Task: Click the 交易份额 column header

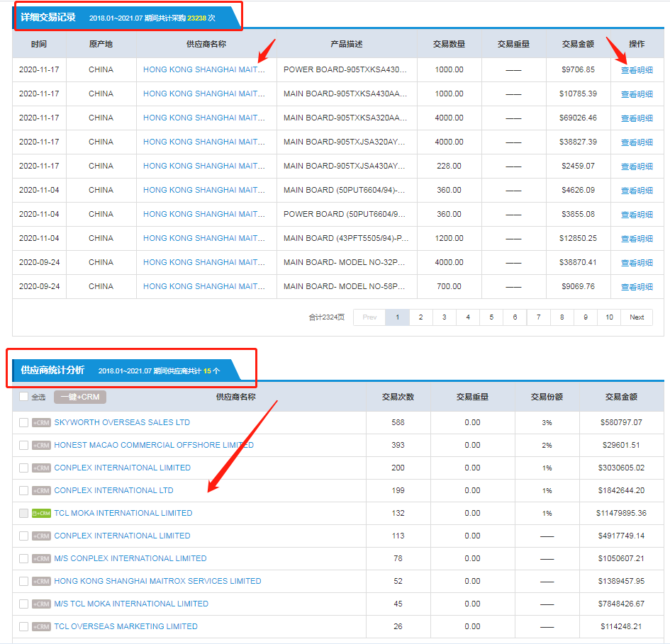Action: (547, 397)
